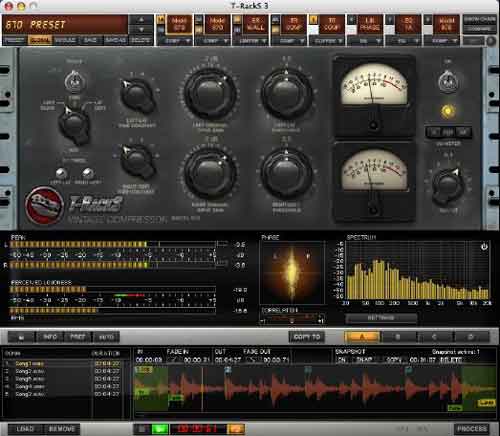Click the T-RackS round logo badge
This screenshot has height=436, width=500.
tap(44, 206)
